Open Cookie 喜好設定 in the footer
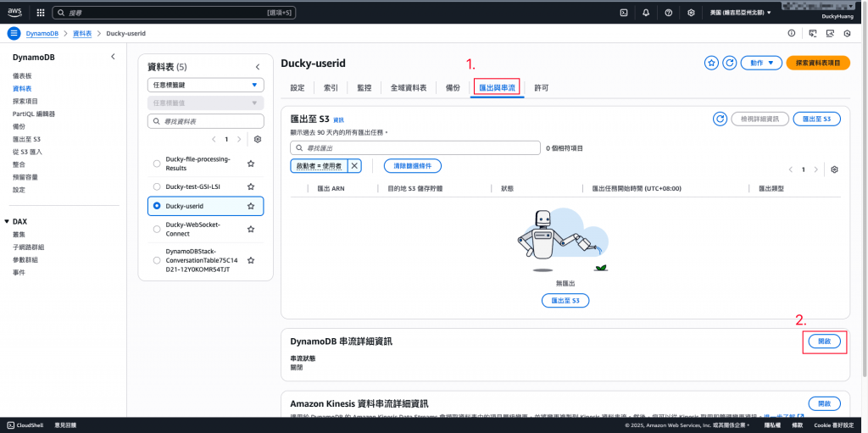Image resolution: width=868 pixels, height=433 pixels. tap(834, 425)
